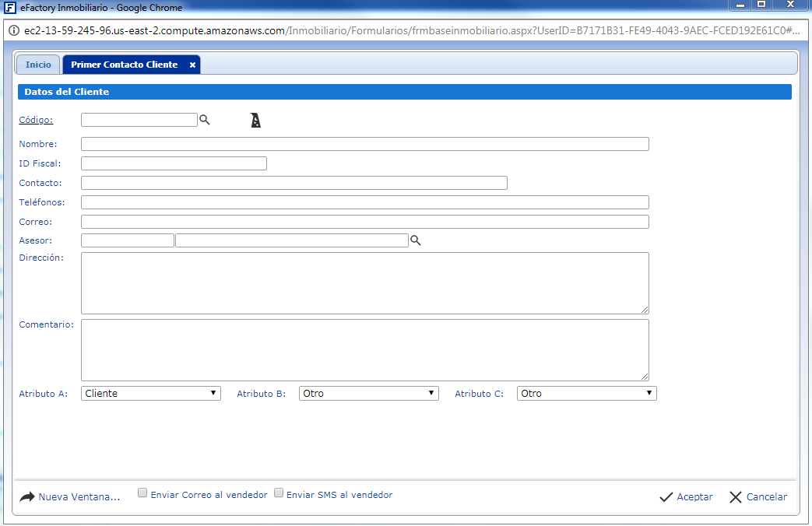812x526 pixels.
Task: Focus the Asesor name input field
Action: point(292,240)
